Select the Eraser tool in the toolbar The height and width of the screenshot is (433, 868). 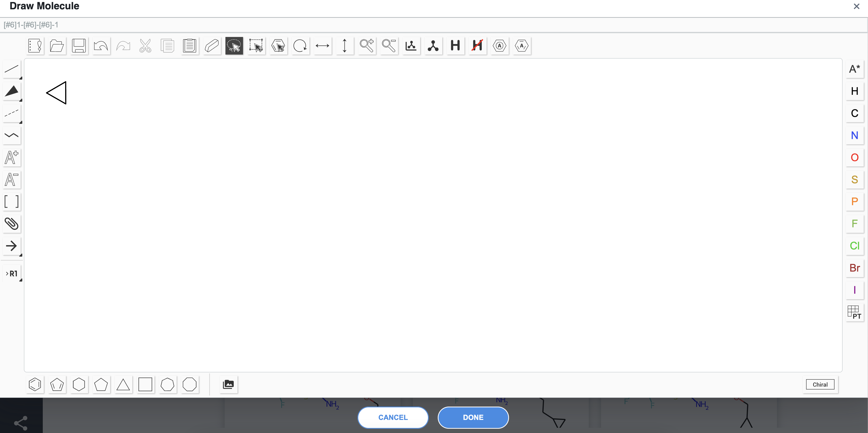click(x=212, y=46)
